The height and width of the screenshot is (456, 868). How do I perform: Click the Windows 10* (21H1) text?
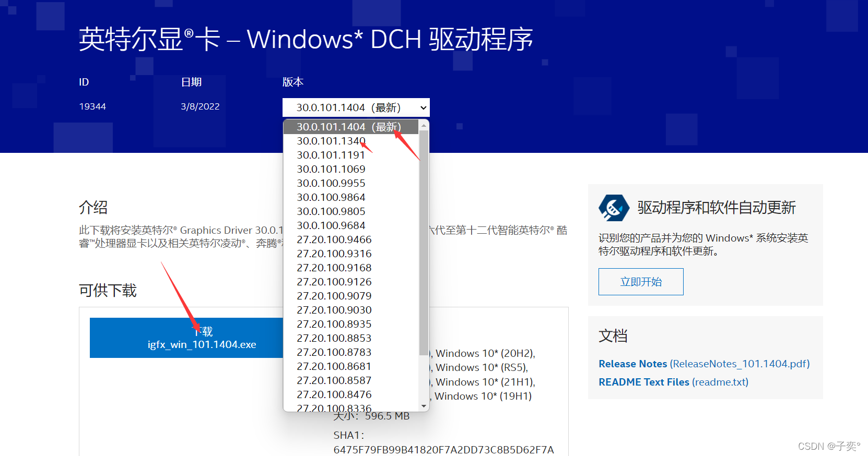click(x=485, y=382)
